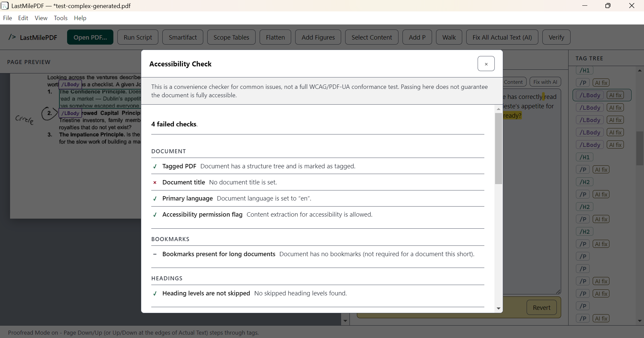Image resolution: width=644 pixels, height=338 pixels.
Task: Click the Add P button
Action: (x=417, y=37)
